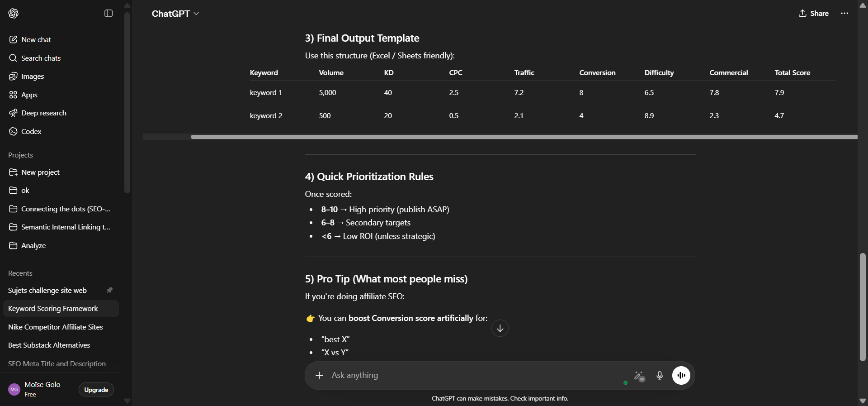Click the Share button
Screen dimensions: 868x406
pyautogui.click(x=813, y=14)
